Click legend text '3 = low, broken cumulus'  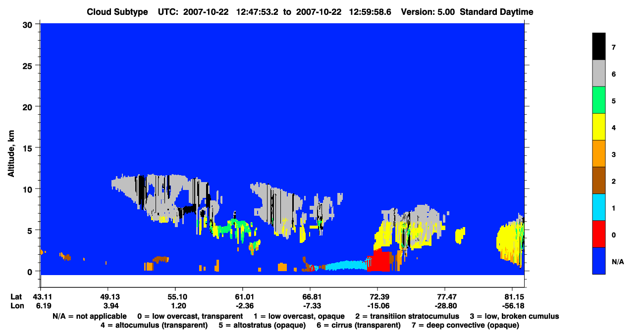coord(514,316)
